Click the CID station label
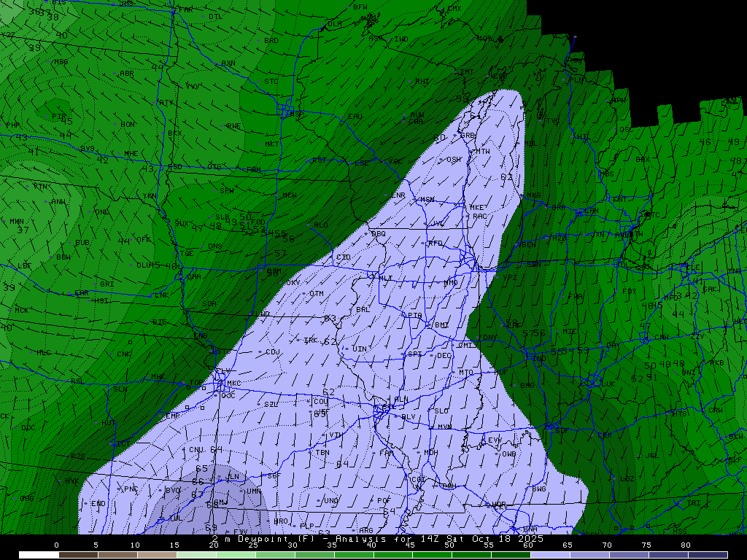747x560 pixels. tap(344, 257)
